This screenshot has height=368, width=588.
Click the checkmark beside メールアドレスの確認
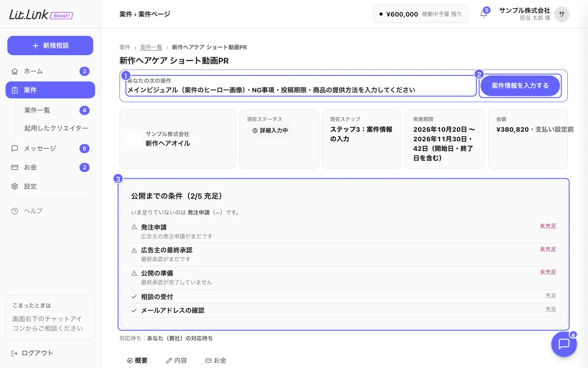[x=134, y=310]
